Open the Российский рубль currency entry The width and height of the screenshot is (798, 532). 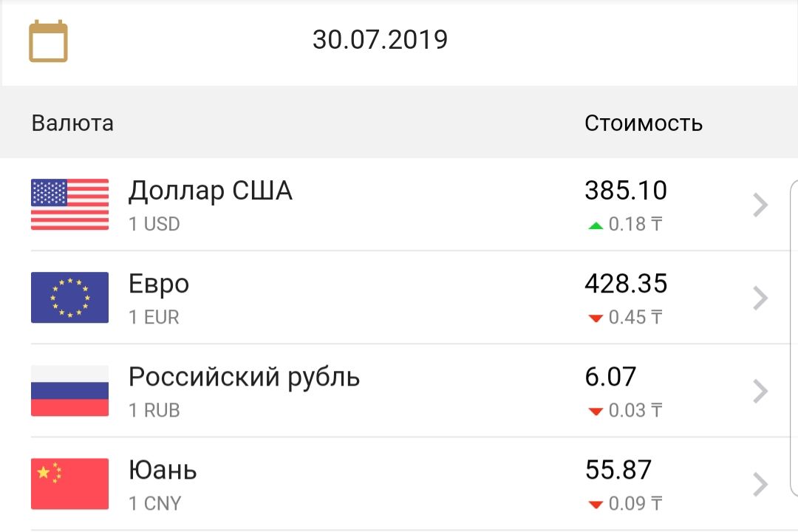244,378
